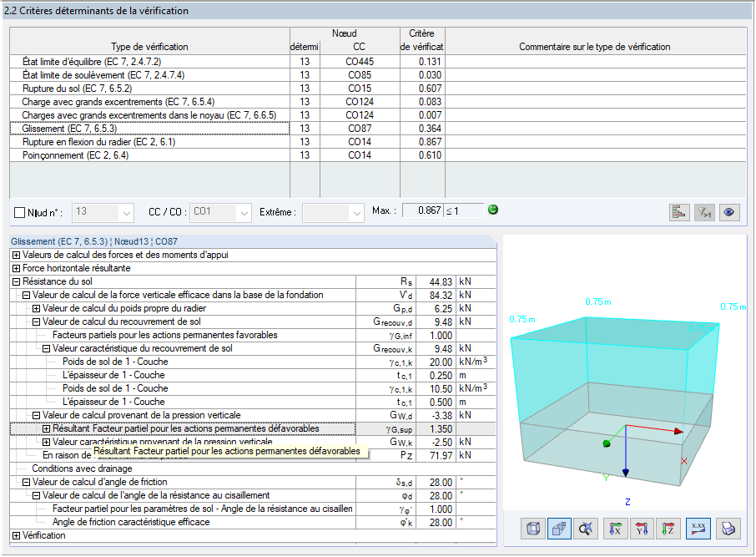756x557 pixels.
Task: Click the filter greater-than-1 icon
Action: tap(704, 212)
